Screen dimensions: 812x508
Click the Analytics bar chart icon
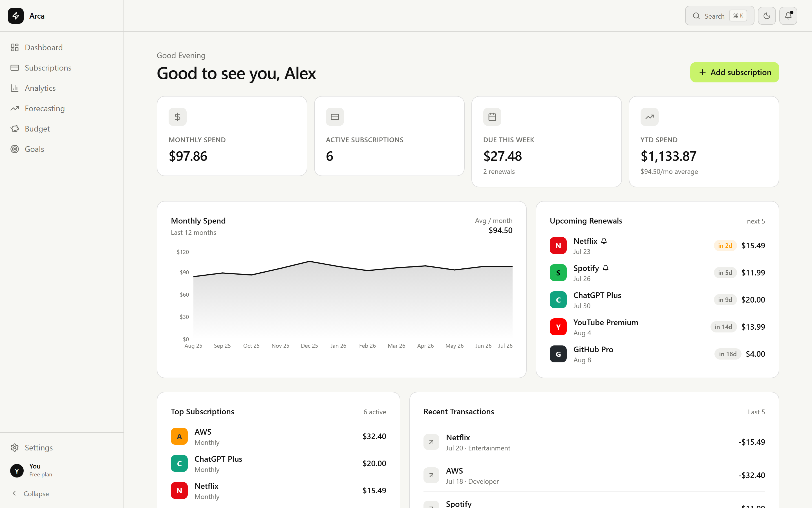click(x=14, y=88)
